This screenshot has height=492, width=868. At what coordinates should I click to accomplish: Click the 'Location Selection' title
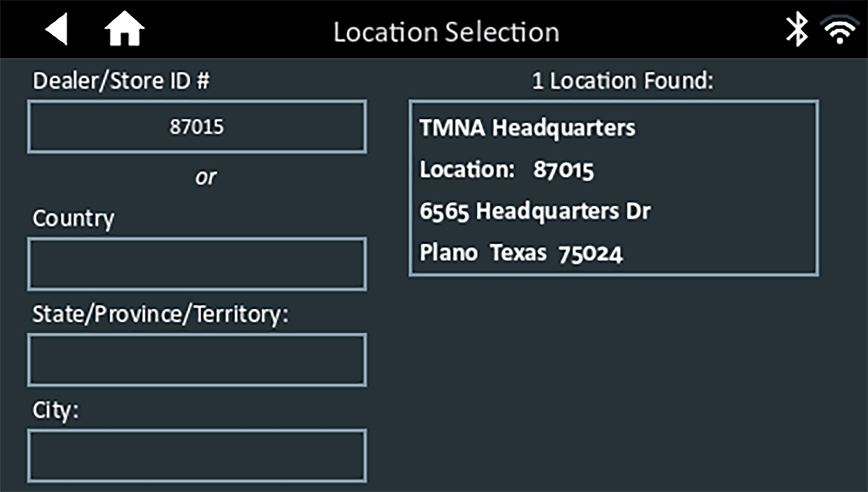tap(446, 32)
